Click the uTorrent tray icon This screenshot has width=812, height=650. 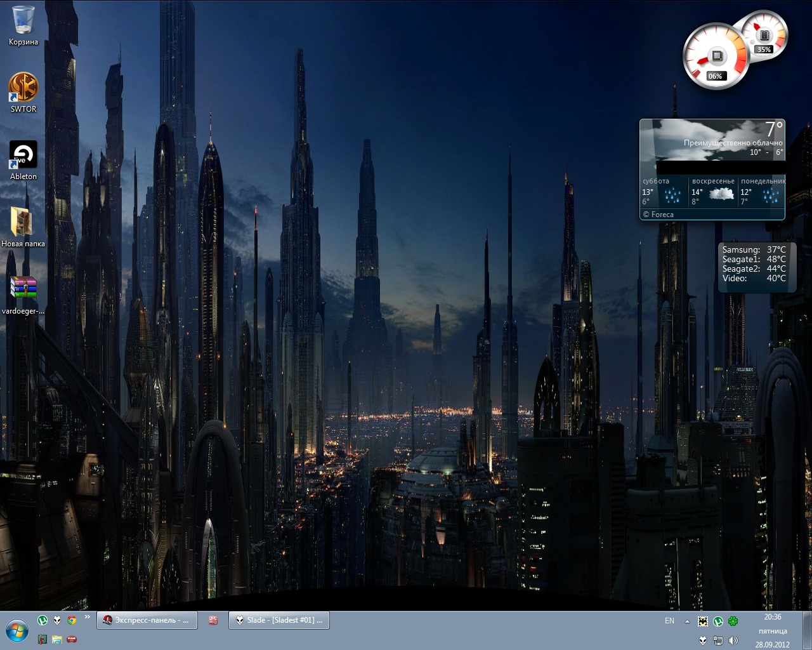718,621
